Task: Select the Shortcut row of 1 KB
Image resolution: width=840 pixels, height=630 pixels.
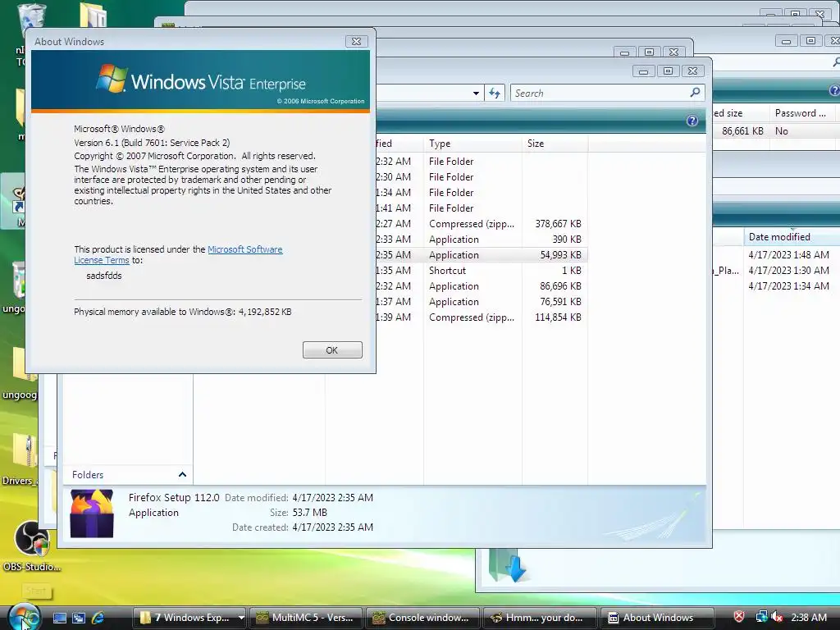Action: [x=482, y=271]
